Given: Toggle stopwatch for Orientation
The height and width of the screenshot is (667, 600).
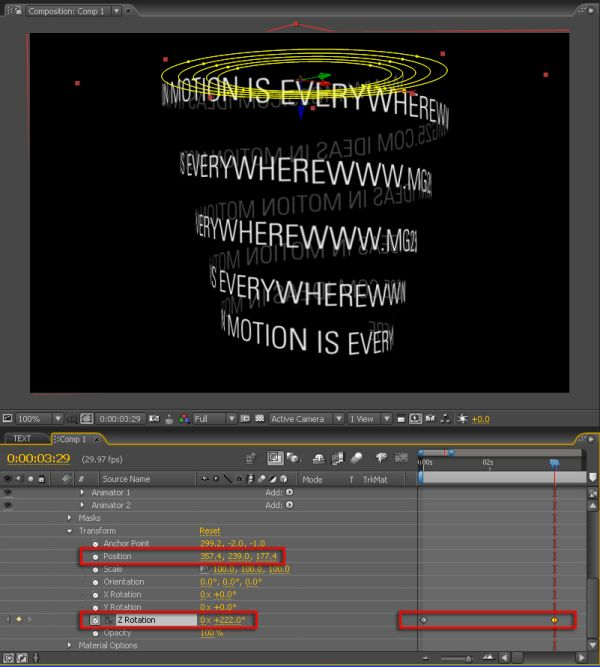Looking at the screenshot, I should coord(95,582).
